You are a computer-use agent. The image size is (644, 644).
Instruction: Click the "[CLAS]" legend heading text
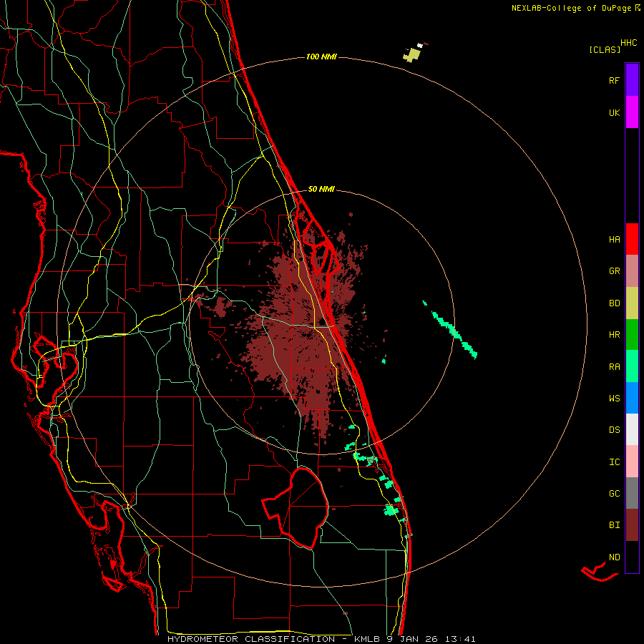pos(605,49)
